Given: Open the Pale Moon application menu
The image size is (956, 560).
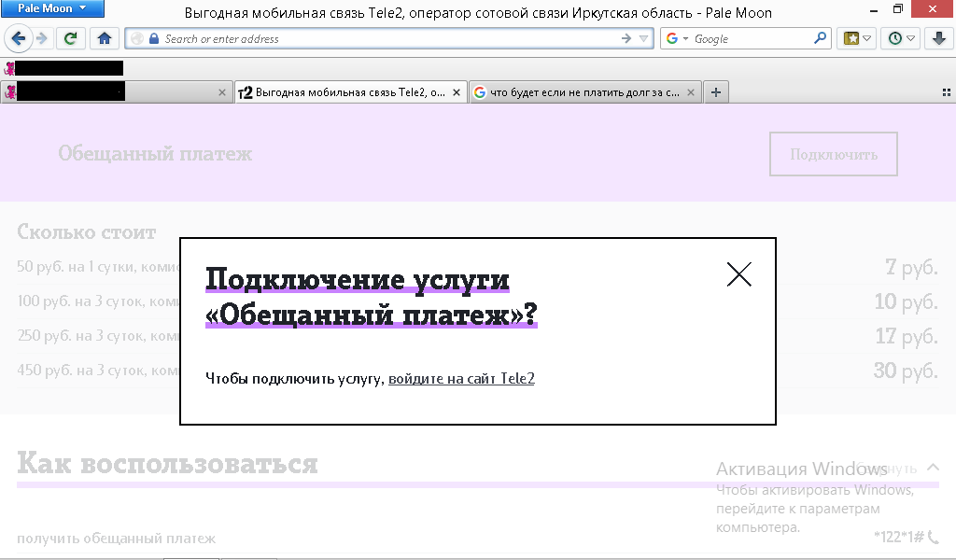Looking at the screenshot, I should pyautogui.click(x=52, y=8).
